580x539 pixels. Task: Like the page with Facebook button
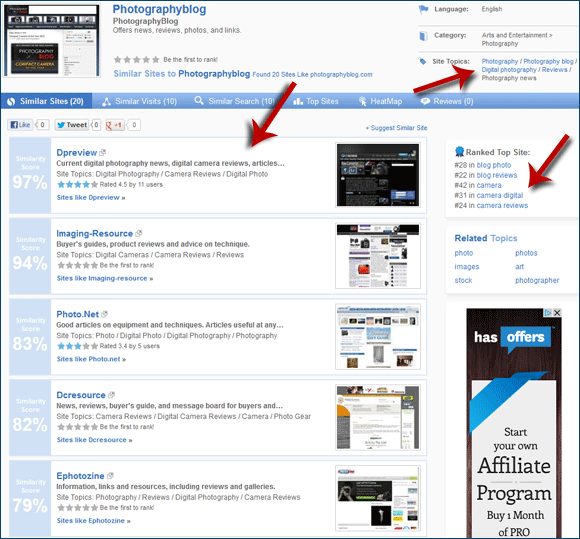(20, 125)
